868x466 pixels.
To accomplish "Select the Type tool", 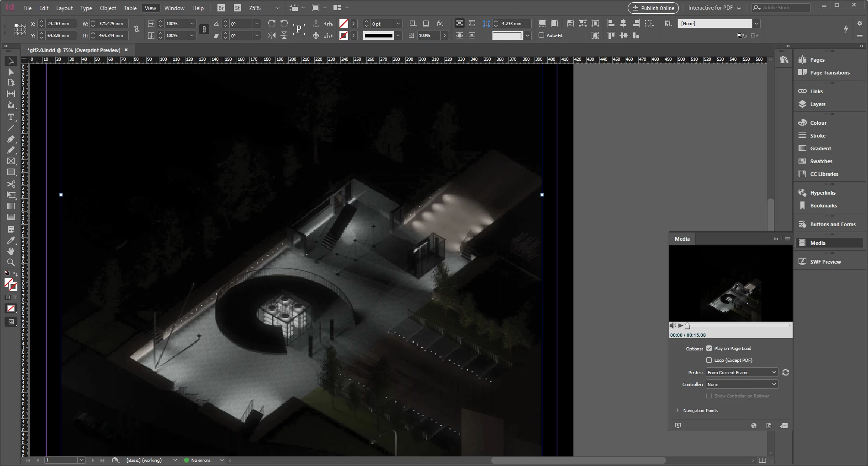I will [x=11, y=117].
